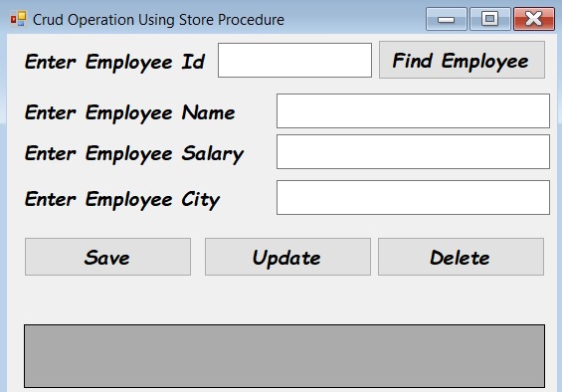Viewport: 562px width, 392px height.
Task: Delete the employee with the Delete button
Action: coord(461,257)
